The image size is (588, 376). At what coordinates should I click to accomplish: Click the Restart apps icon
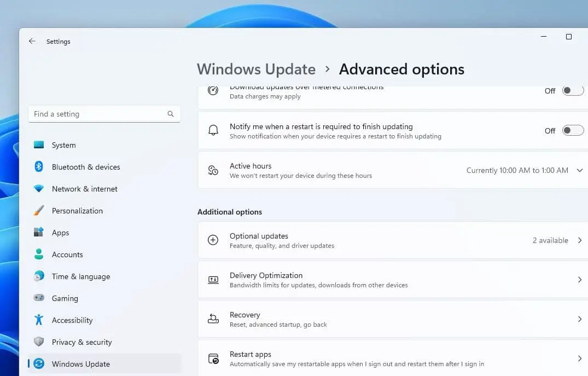coord(213,358)
